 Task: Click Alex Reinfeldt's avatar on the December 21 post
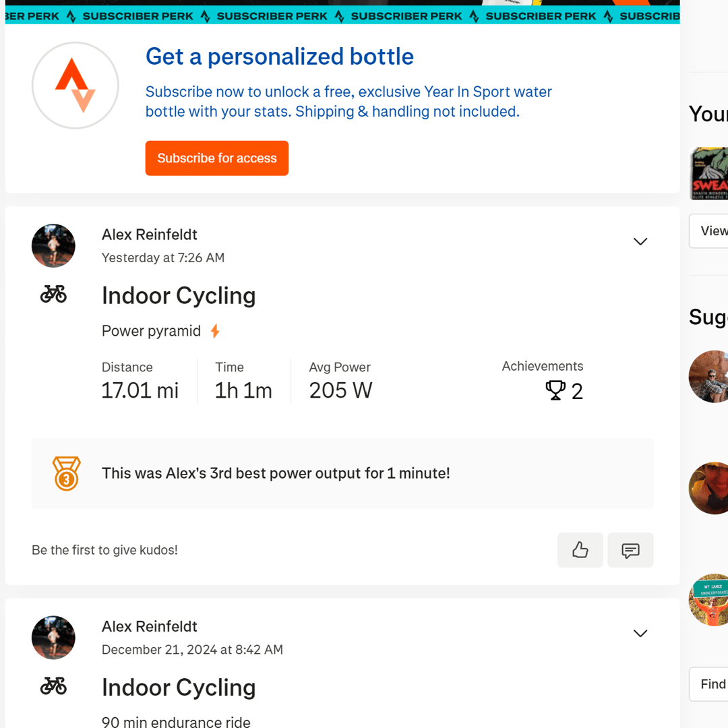(53, 638)
